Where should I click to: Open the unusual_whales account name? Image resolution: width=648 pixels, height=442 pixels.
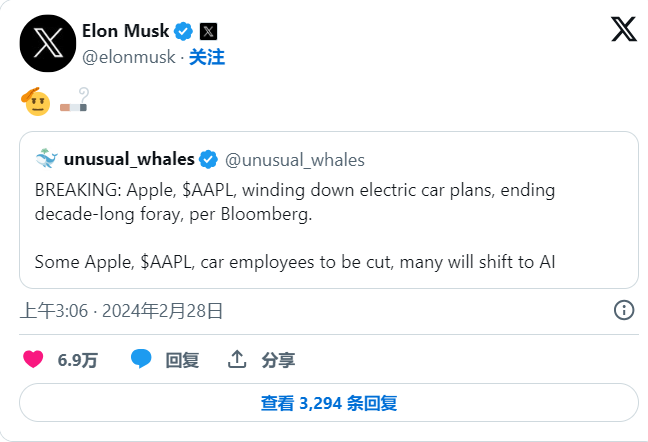click(130, 159)
